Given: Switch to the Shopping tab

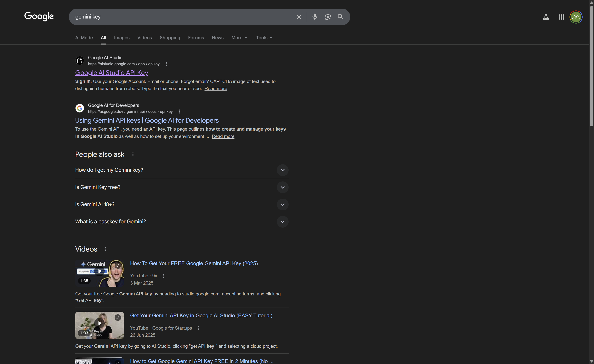Looking at the screenshot, I should tap(170, 38).
